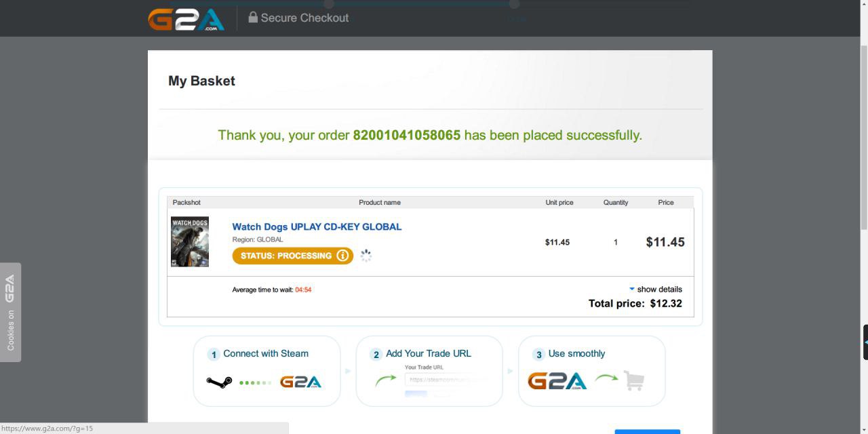The image size is (868, 434).
Task: Click the loading spinner next to status
Action: tap(366, 256)
